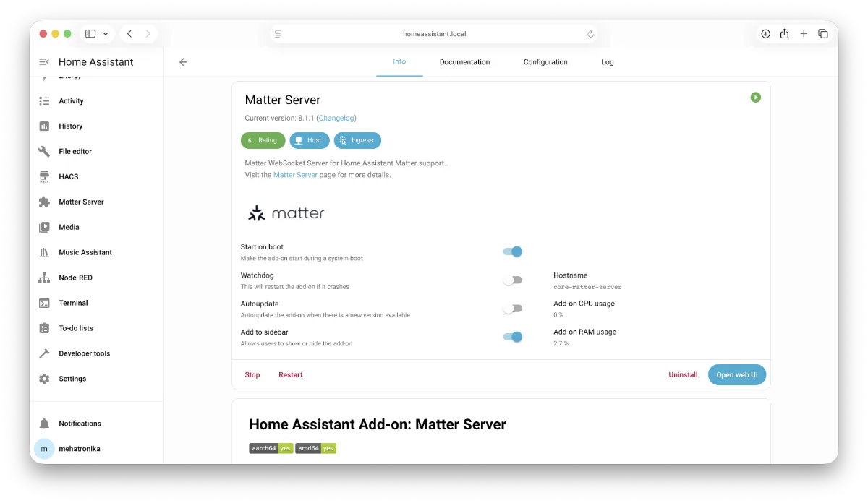Disable the Start on boot toggle

click(x=513, y=252)
